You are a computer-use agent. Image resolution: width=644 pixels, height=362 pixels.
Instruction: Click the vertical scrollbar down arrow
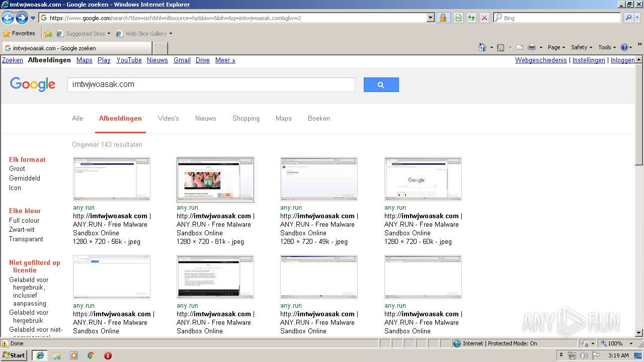639,333
